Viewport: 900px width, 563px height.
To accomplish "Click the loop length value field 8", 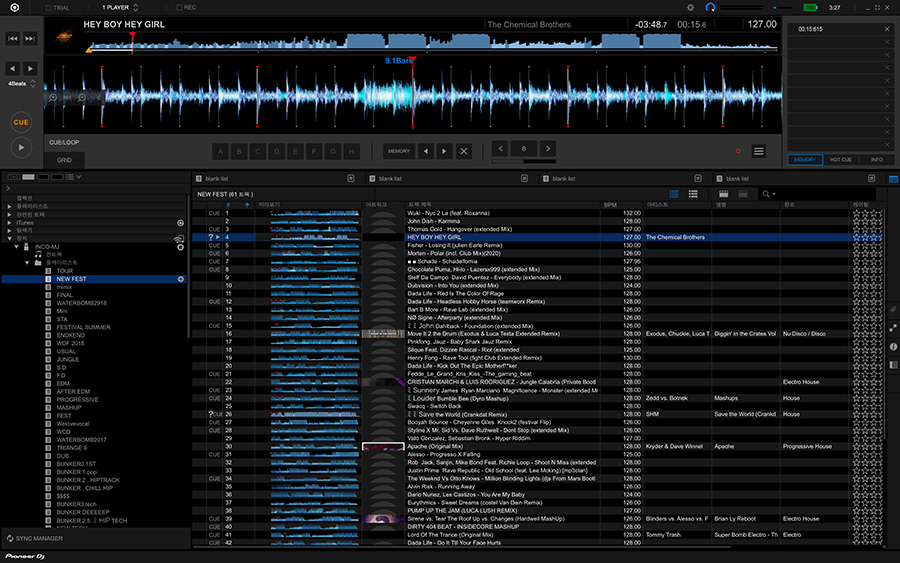I will [523, 149].
